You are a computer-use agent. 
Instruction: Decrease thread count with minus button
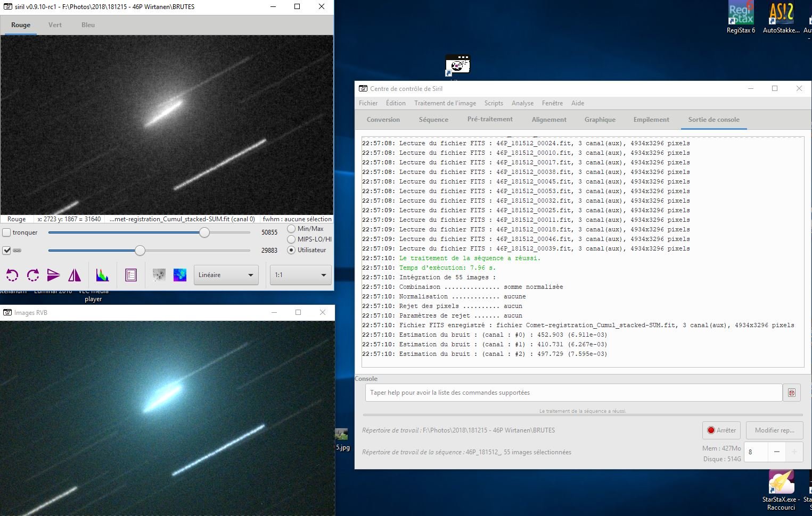777,452
